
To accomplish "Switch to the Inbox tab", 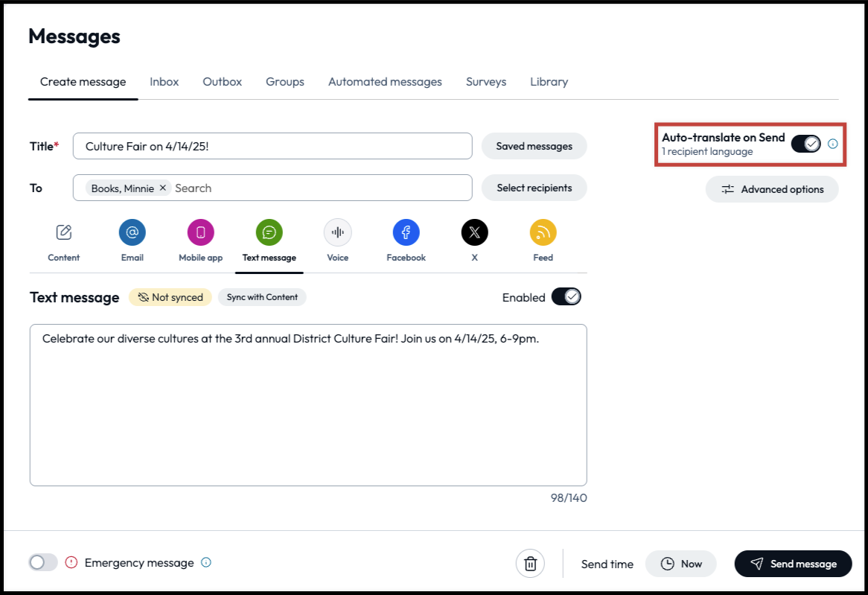I will [164, 82].
